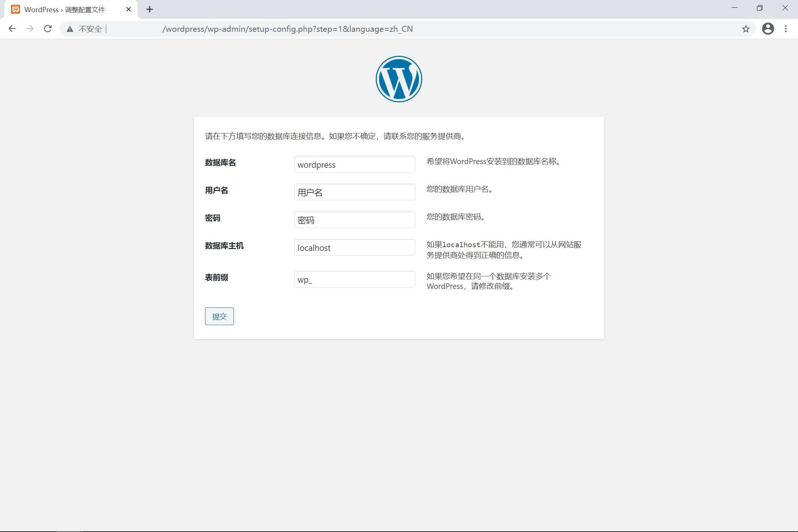Click the browser forward arrow
Viewport: 798px width, 532px height.
click(30, 29)
